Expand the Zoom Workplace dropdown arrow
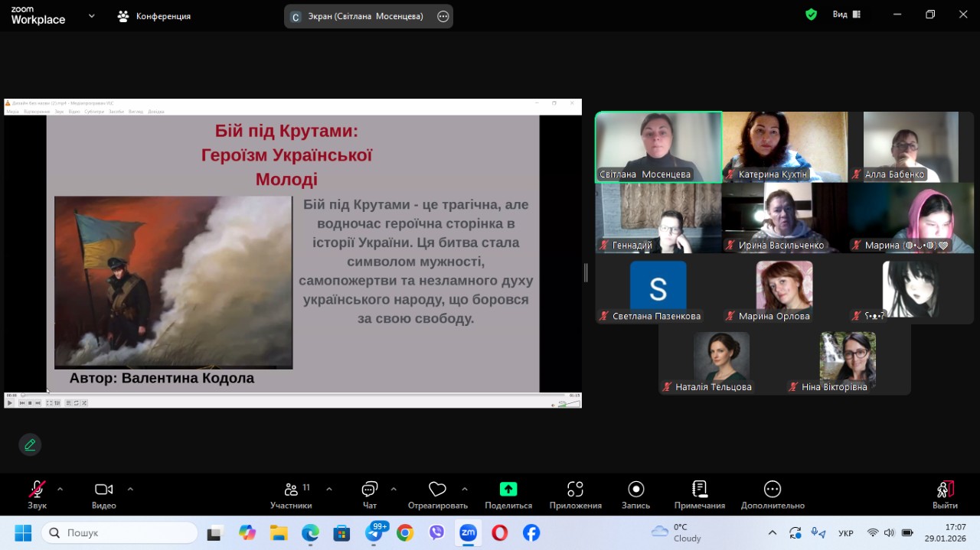 [x=92, y=15]
